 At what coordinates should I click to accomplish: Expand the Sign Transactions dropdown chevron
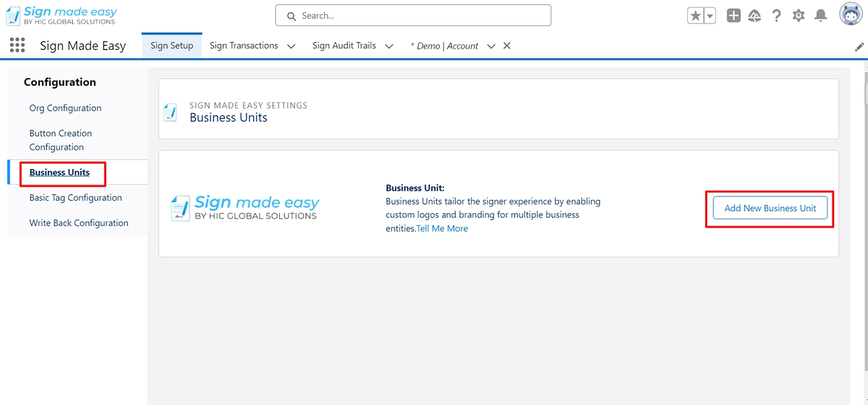click(291, 46)
